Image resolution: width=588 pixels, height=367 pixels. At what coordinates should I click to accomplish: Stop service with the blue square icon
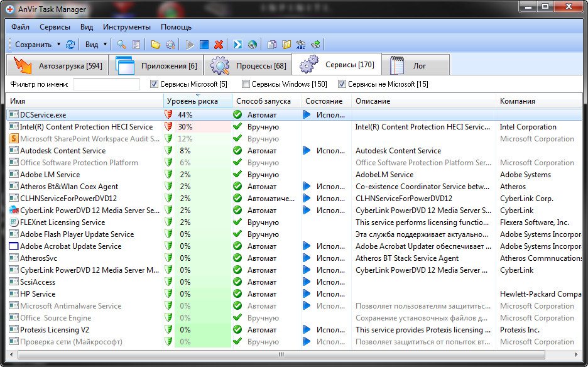point(204,45)
